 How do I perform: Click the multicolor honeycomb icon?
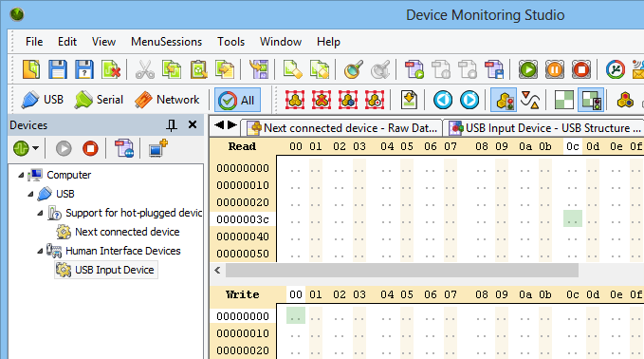tap(625, 100)
